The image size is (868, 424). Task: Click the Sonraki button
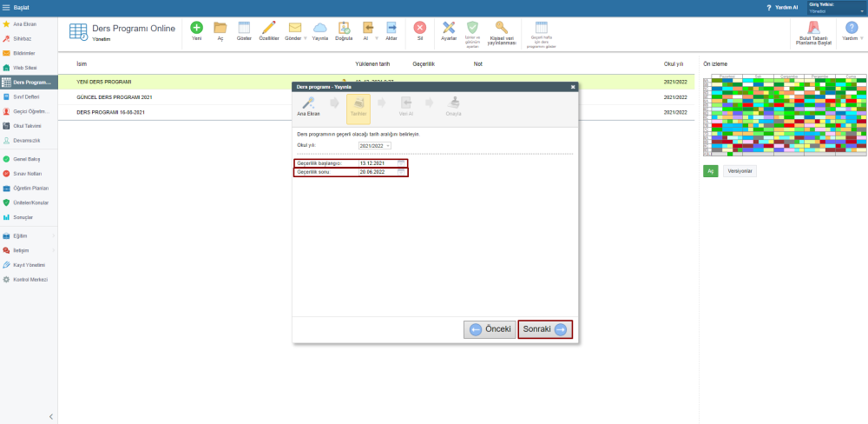[x=545, y=329]
